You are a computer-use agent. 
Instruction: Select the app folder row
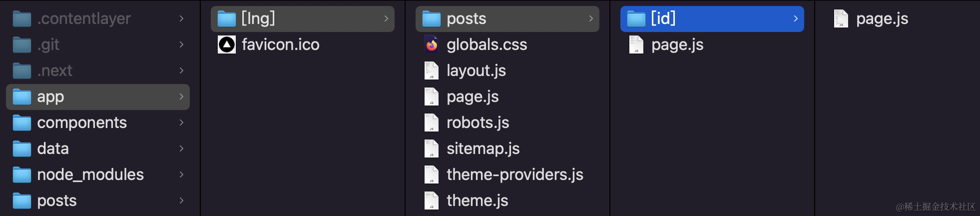pos(97,96)
